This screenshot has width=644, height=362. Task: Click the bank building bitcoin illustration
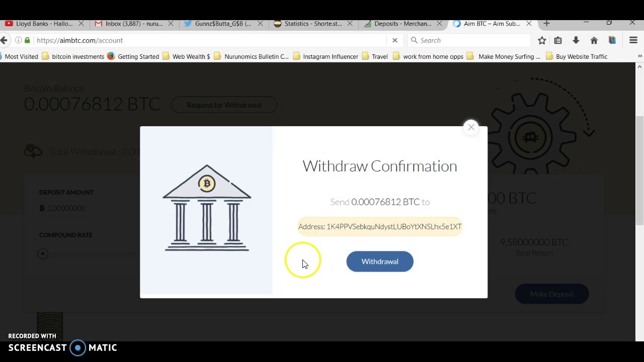tap(207, 208)
